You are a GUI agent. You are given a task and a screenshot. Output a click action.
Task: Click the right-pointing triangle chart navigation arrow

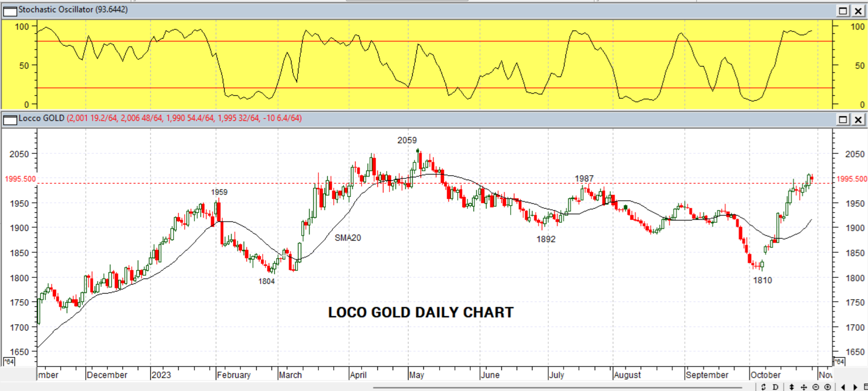click(x=855, y=387)
